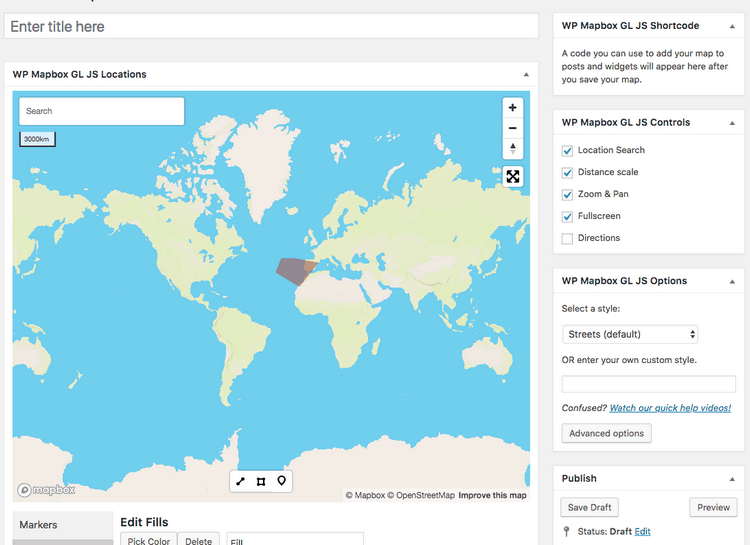Uncheck the Location Search checkbox
The image size is (750, 545).
tap(568, 150)
